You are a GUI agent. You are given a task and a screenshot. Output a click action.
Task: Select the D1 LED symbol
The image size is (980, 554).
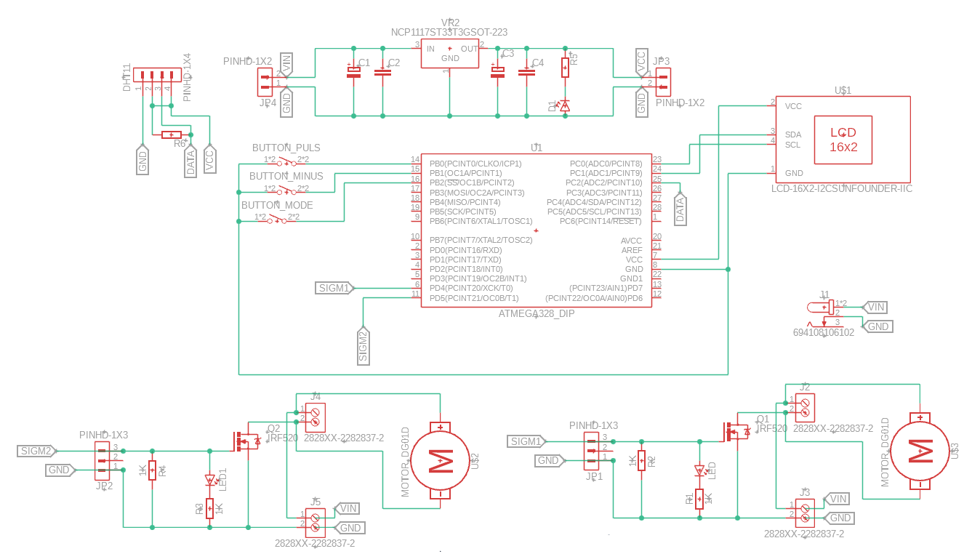point(564,105)
